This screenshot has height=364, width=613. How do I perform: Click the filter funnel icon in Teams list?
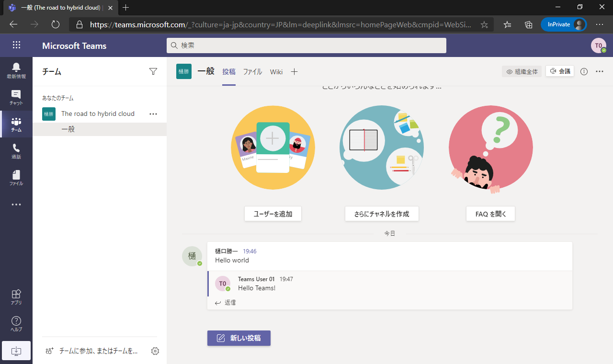[x=153, y=71]
